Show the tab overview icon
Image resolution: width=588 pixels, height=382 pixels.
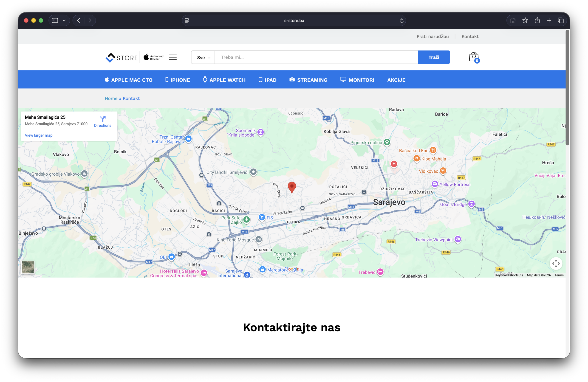[x=561, y=20]
